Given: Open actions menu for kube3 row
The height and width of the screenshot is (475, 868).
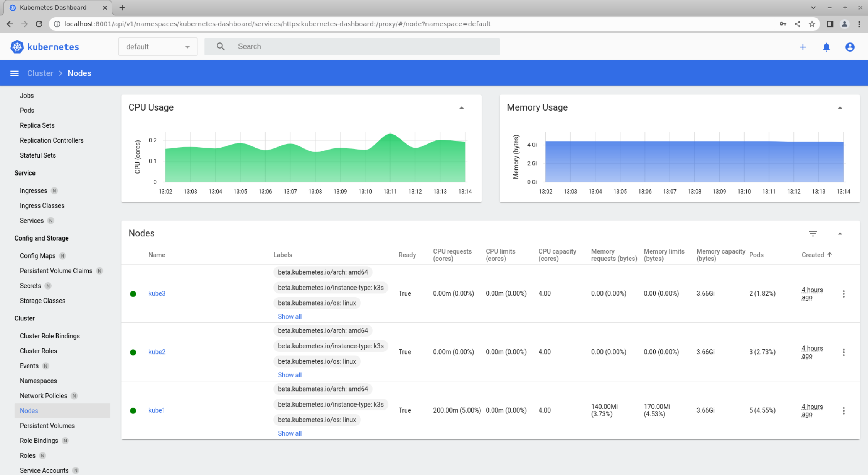Looking at the screenshot, I should click(844, 293).
